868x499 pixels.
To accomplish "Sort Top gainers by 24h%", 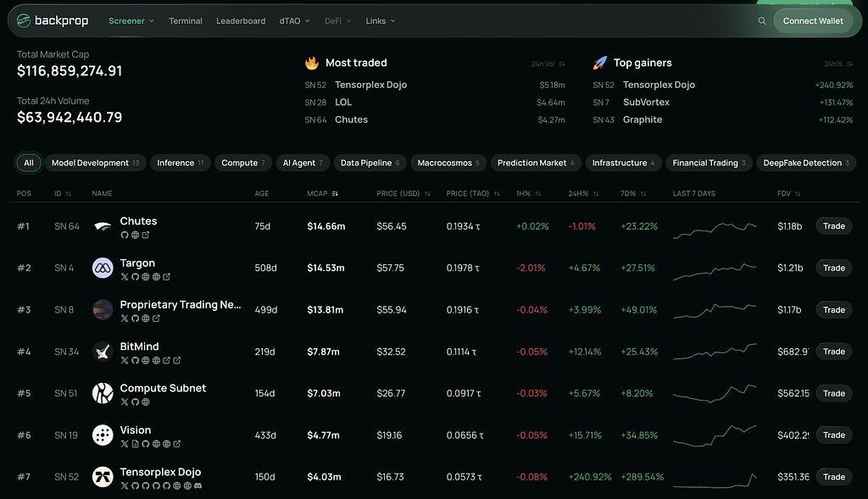I will [838, 64].
